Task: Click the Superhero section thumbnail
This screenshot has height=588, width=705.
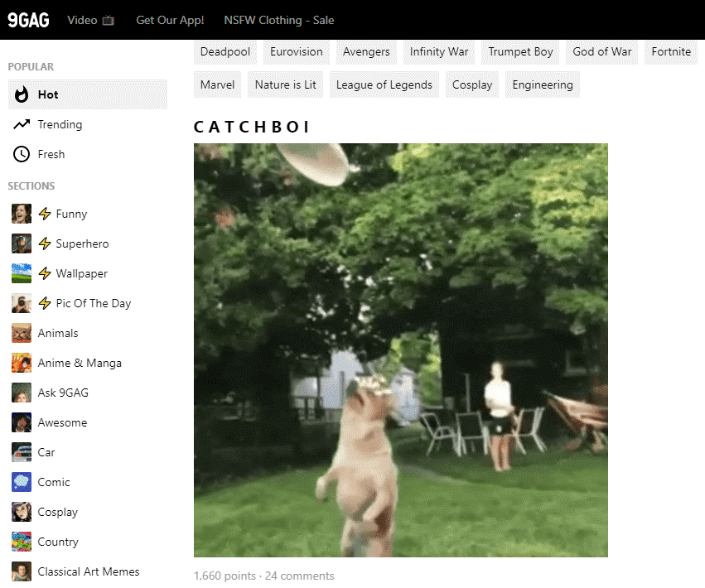Action: pyautogui.click(x=22, y=243)
